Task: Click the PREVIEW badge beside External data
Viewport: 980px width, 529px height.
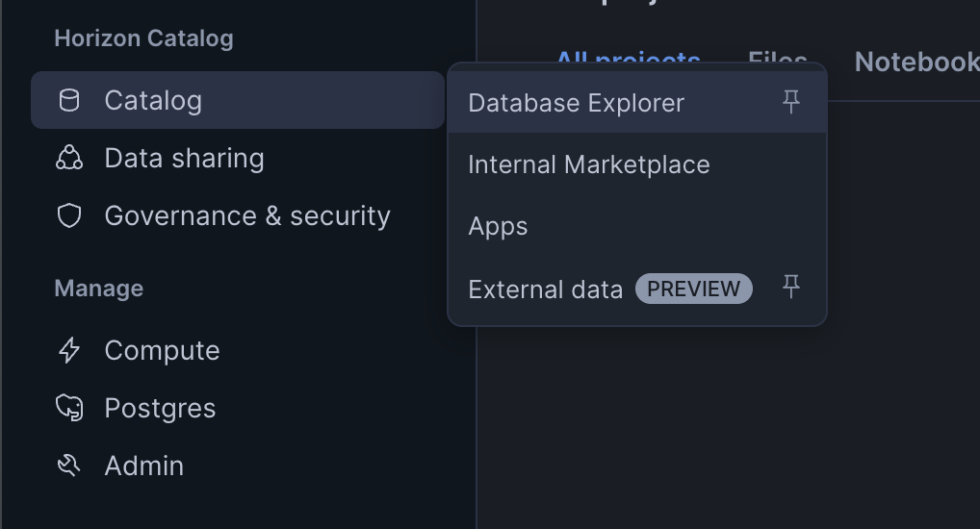Action: pyautogui.click(x=693, y=289)
